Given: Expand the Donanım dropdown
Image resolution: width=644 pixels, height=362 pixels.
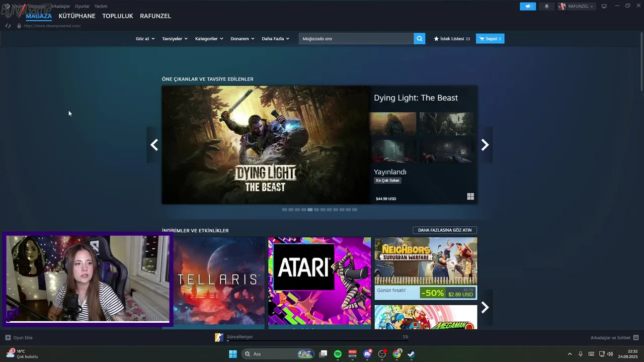Looking at the screenshot, I should 243,39.
